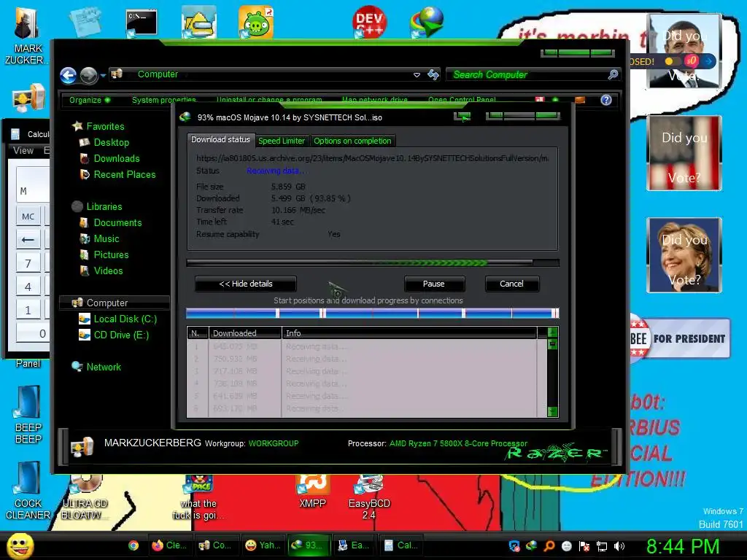The image size is (747, 560).
Task: Click connections list scroll-up arrow
Action: tap(553, 332)
